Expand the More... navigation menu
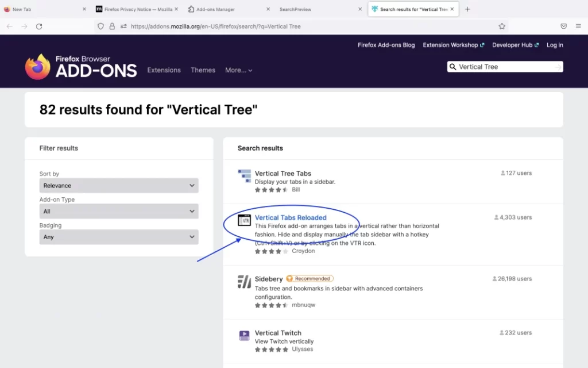Image resolution: width=588 pixels, height=368 pixels. click(x=238, y=70)
